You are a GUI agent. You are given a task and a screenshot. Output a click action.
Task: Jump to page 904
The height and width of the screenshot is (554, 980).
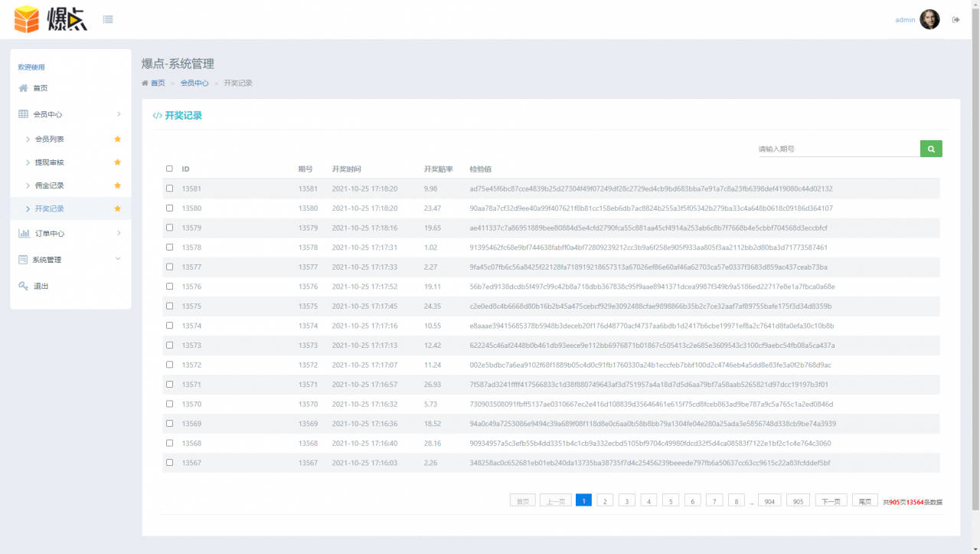pyautogui.click(x=769, y=500)
